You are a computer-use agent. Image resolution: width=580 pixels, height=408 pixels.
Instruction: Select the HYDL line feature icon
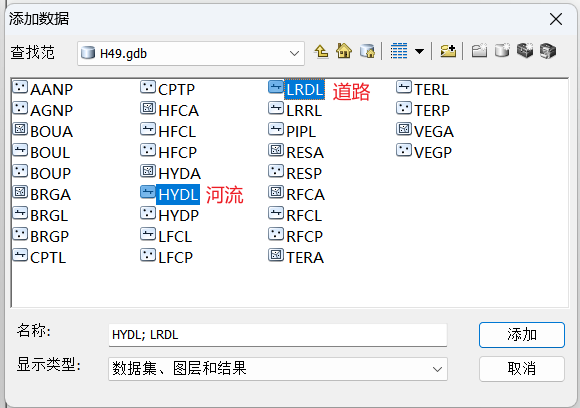[x=148, y=192]
